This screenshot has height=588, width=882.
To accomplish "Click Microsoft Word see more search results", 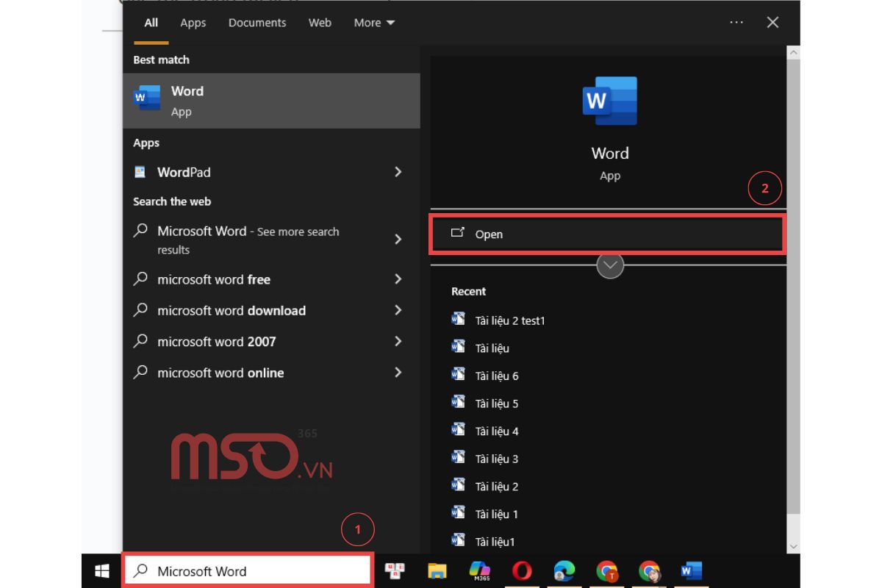I will click(248, 240).
